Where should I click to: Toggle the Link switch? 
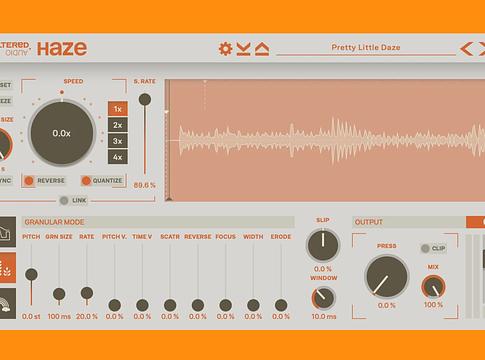73,200
